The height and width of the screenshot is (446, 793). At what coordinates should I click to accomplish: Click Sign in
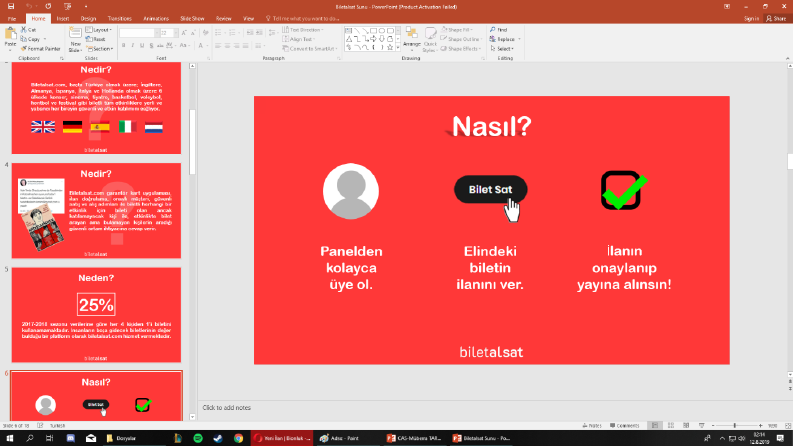[x=751, y=19]
